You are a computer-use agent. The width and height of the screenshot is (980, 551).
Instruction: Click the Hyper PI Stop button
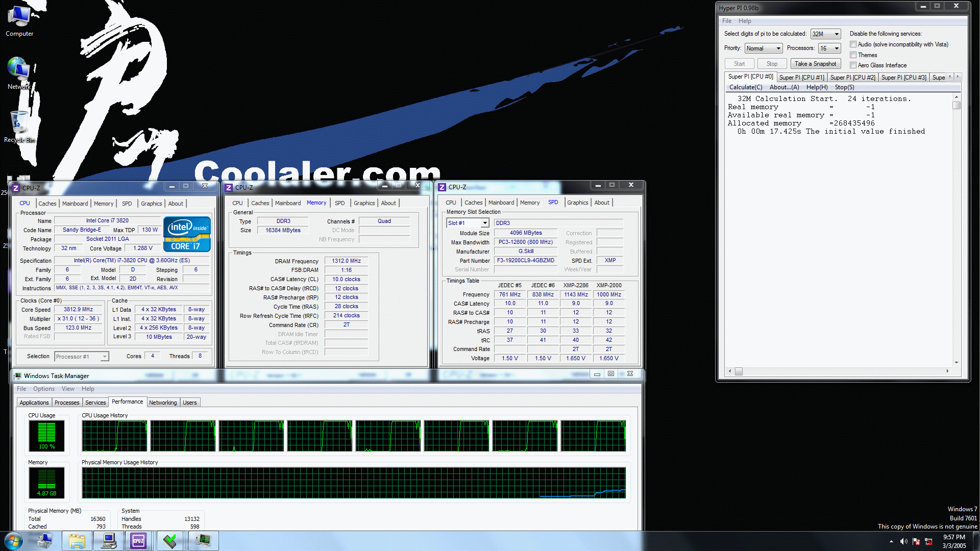point(772,64)
